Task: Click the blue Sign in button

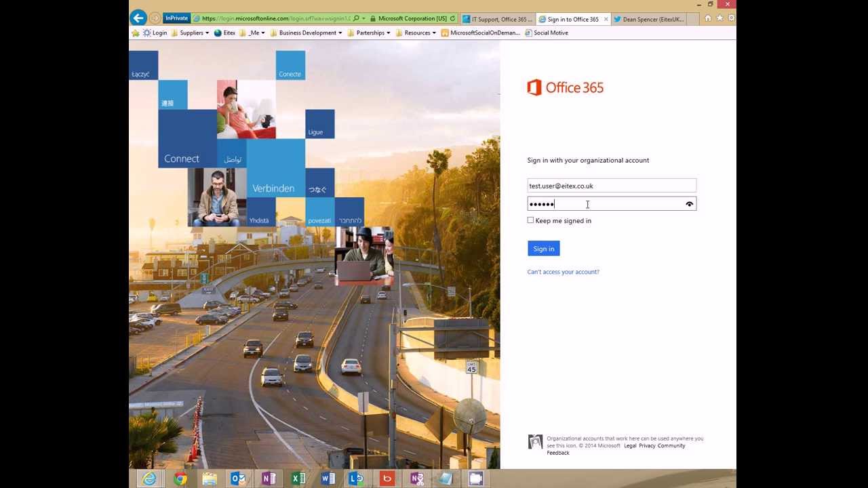Action: tap(544, 249)
